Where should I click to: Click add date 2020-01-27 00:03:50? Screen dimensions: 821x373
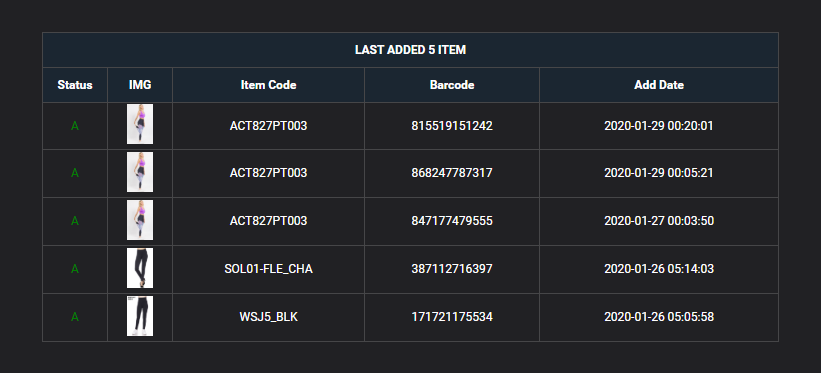[659, 221]
